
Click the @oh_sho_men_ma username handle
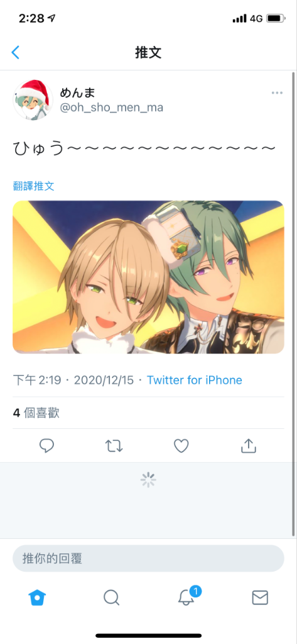point(112,108)
